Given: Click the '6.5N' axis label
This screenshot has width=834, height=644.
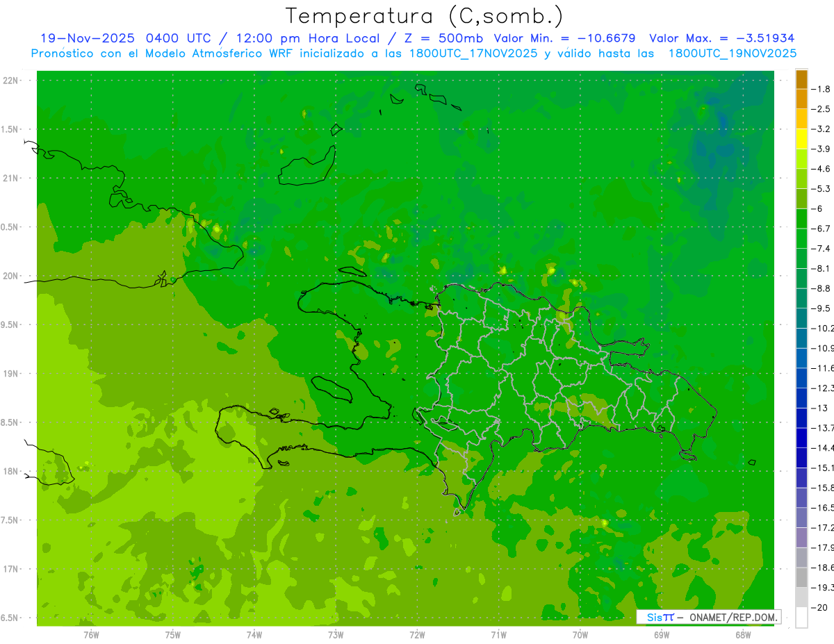Looking at the screenshot, I should [10, 618].
